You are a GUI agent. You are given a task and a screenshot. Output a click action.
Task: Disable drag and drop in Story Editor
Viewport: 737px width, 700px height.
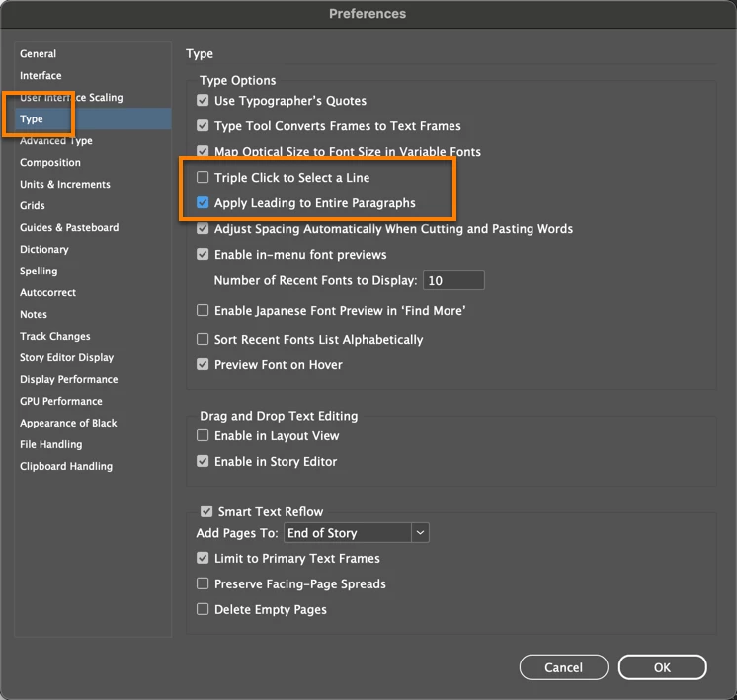point(203,461)
